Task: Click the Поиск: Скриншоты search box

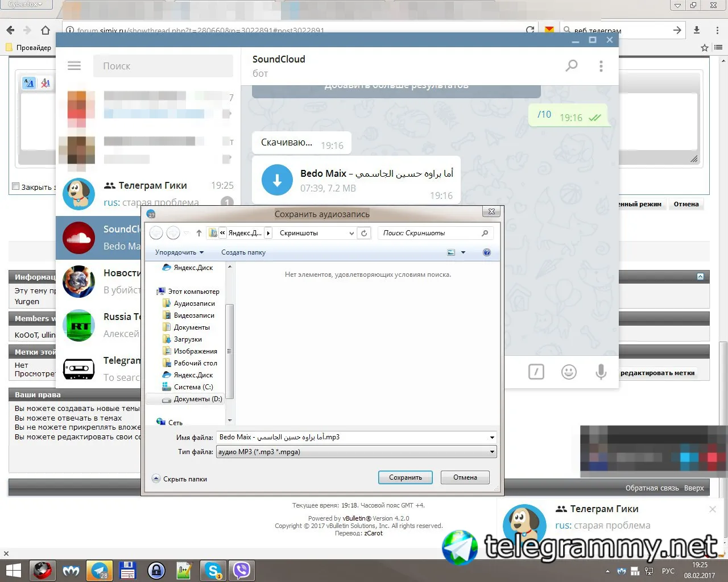Action: point(435,233)
